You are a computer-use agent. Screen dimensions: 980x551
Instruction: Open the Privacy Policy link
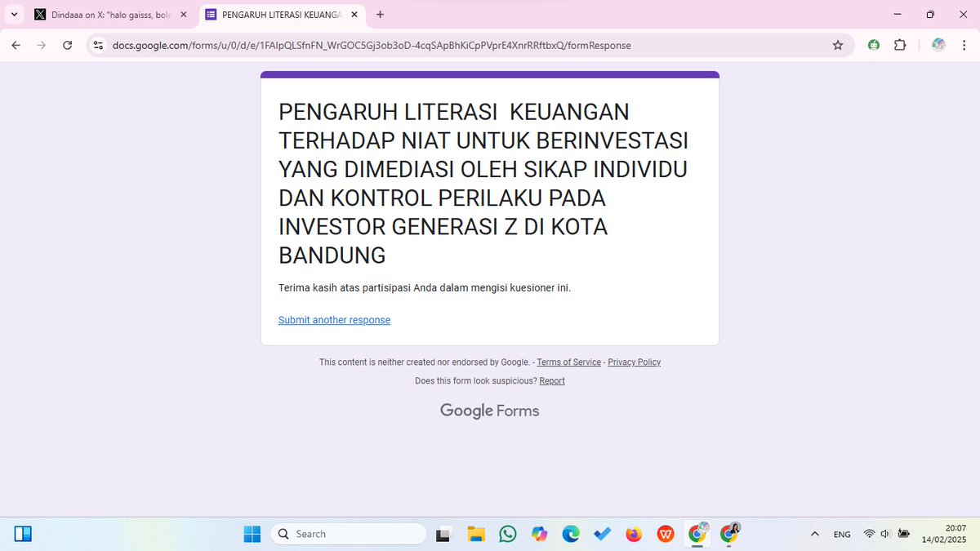click(x=634, y=362)
